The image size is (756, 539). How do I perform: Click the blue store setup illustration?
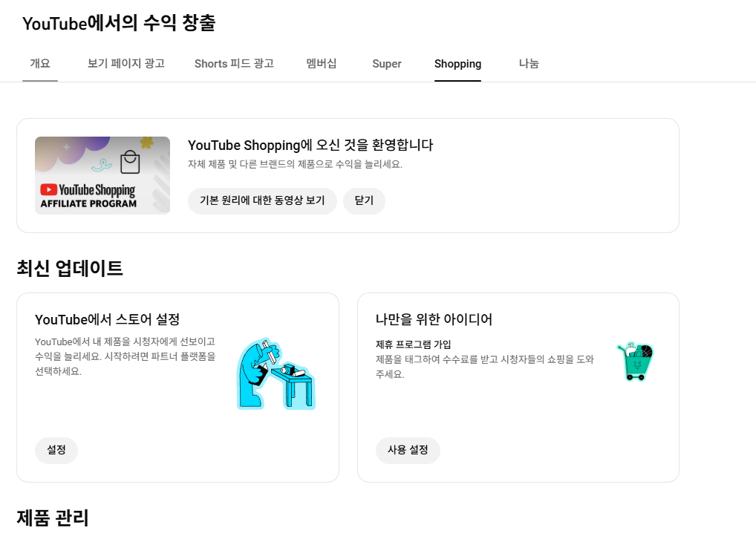coord(276,374)
